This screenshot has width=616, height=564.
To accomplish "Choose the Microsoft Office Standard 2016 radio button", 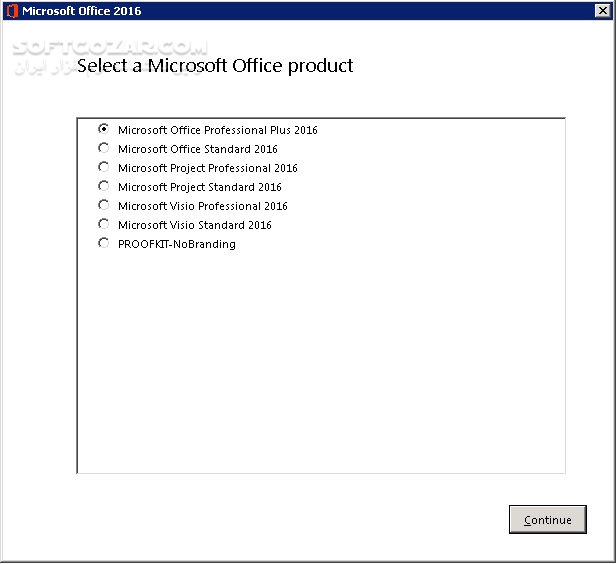I will (x=104, y=148).
